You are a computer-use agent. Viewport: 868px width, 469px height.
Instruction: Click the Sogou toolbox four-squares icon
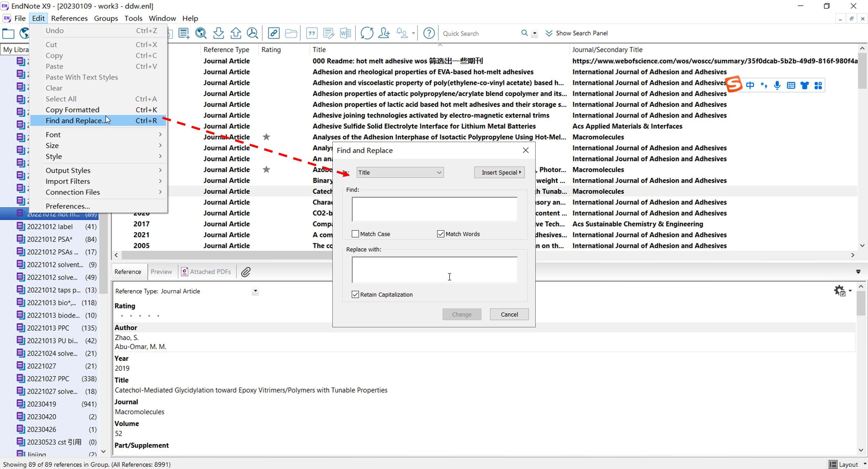818,85
